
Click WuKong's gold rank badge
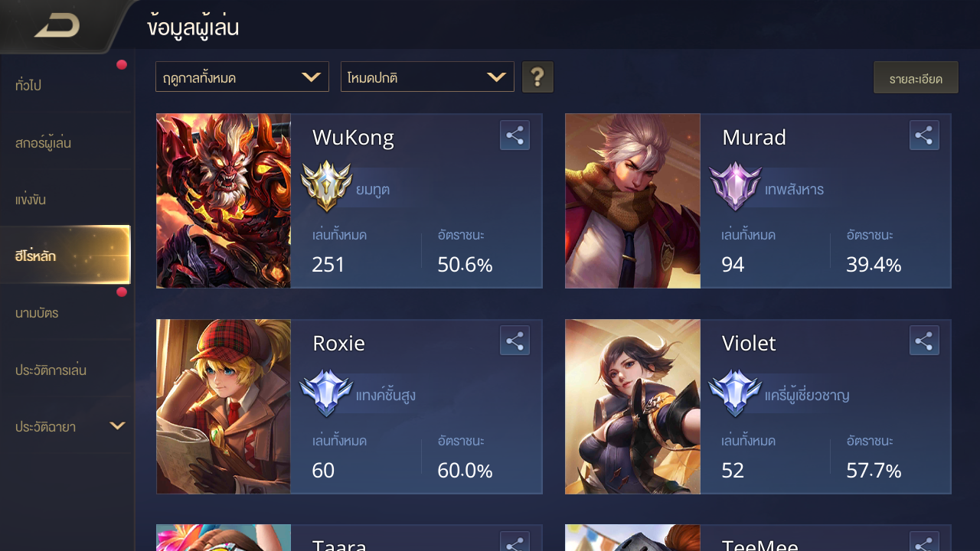coord(326,186)
